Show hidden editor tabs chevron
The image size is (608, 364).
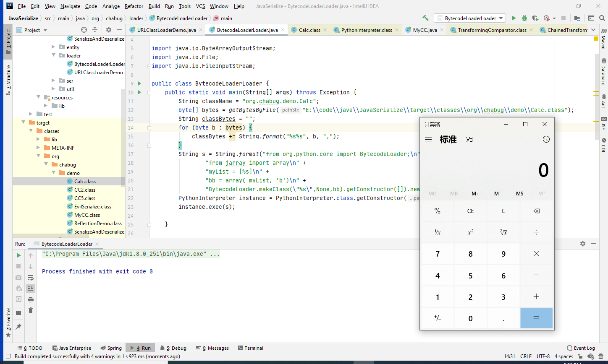(x=593, y=30)
